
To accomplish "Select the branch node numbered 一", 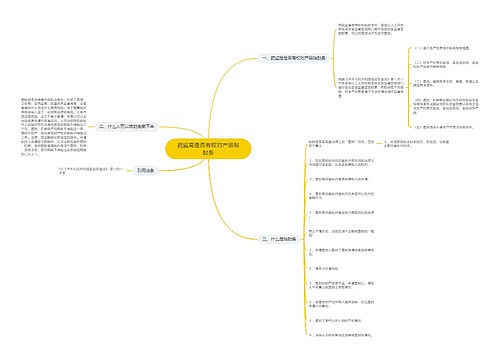I will [x=294, y=58].
